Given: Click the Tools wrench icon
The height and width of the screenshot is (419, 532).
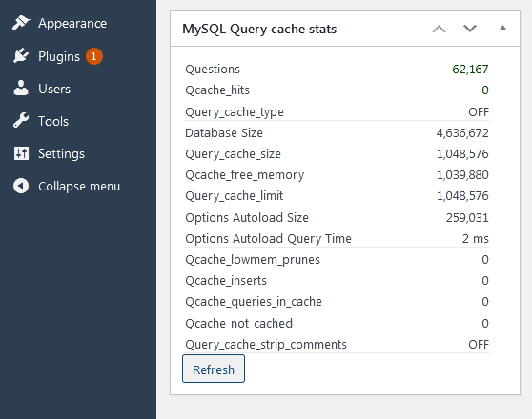Looking at the screenshot, I should 21,120.
